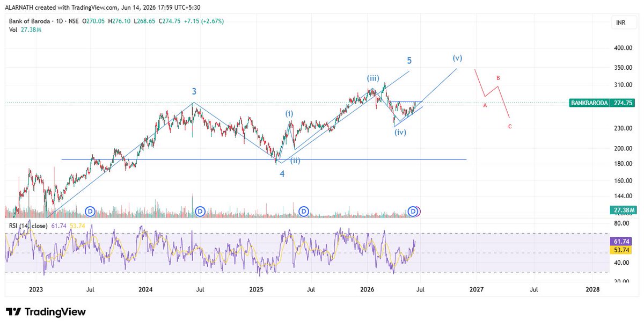The height and width of the screenshot is (327, 644).
Task: Click the 2026 time axis label
Action: (x=367, y=289)
